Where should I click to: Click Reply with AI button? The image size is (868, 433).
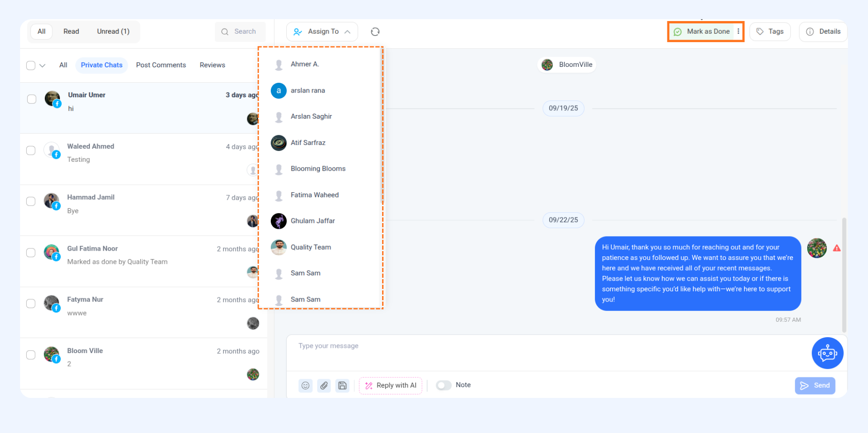point(391,385)
